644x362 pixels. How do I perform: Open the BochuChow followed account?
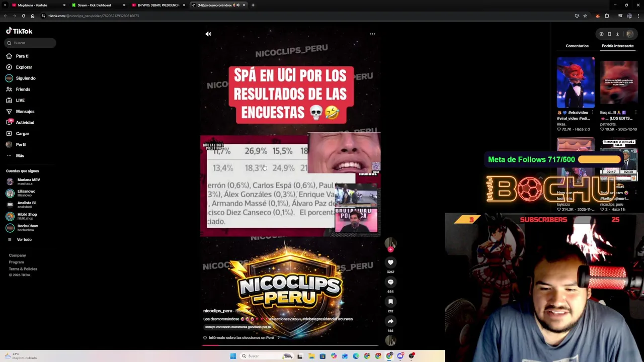coord(23,228)
